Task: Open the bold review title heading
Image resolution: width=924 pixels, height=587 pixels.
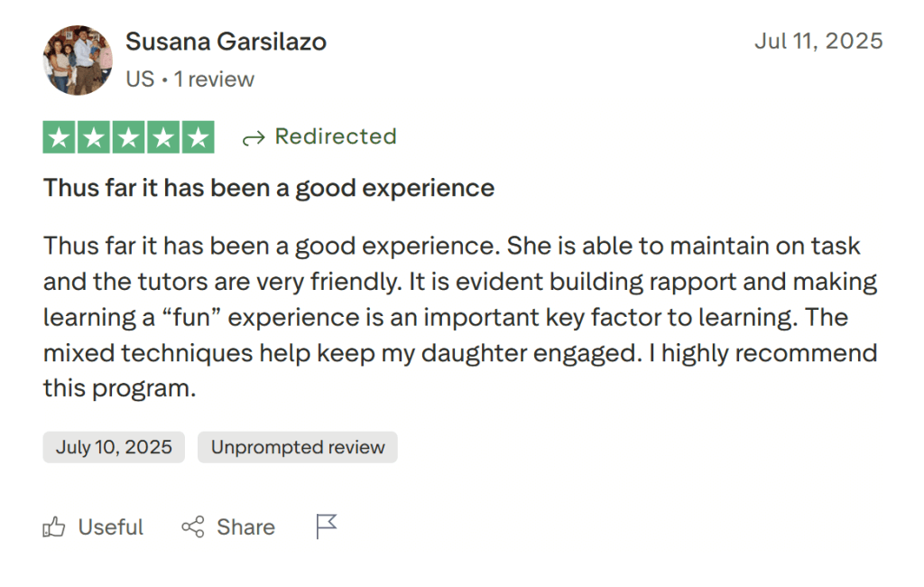Action: tap(269, 188)
